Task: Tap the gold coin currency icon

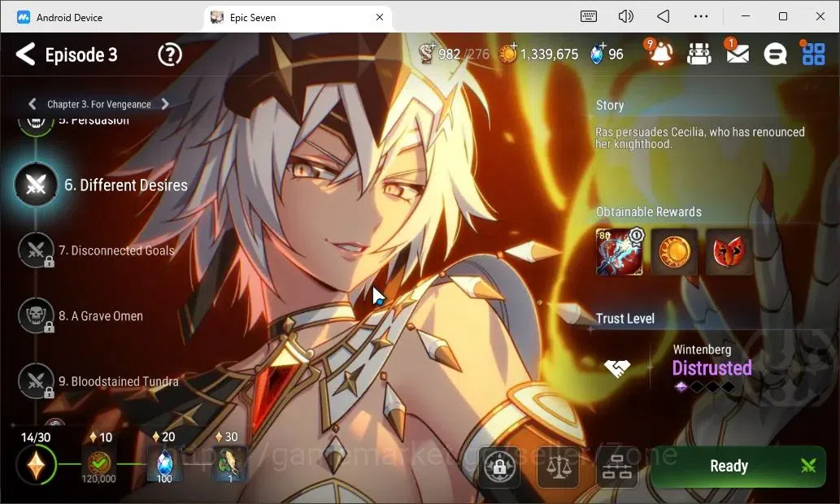Action: coord(507,53)
